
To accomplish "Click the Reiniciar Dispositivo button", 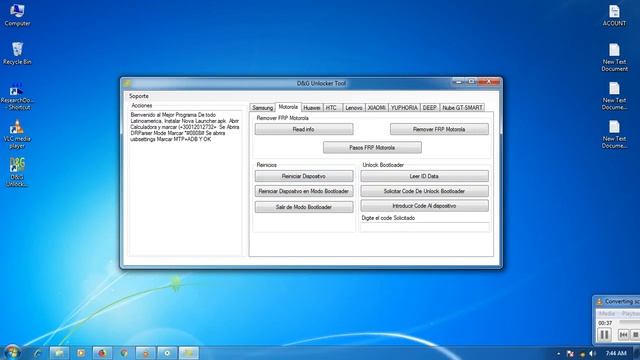I will (x=304, y=176).
